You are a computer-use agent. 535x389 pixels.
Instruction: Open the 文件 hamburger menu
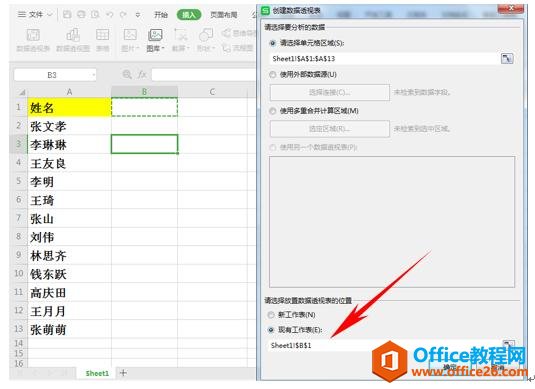(x=22, y=14)
